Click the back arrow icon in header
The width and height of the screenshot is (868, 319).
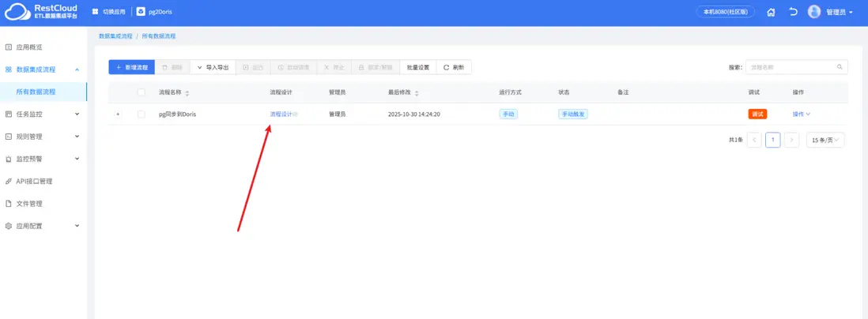(x=793, y=12)
